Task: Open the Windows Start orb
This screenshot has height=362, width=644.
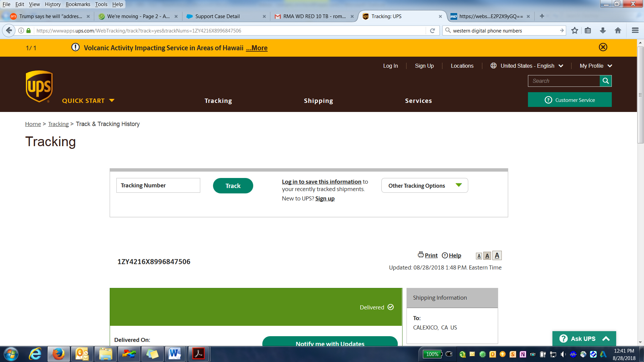Action: point(11,354)
